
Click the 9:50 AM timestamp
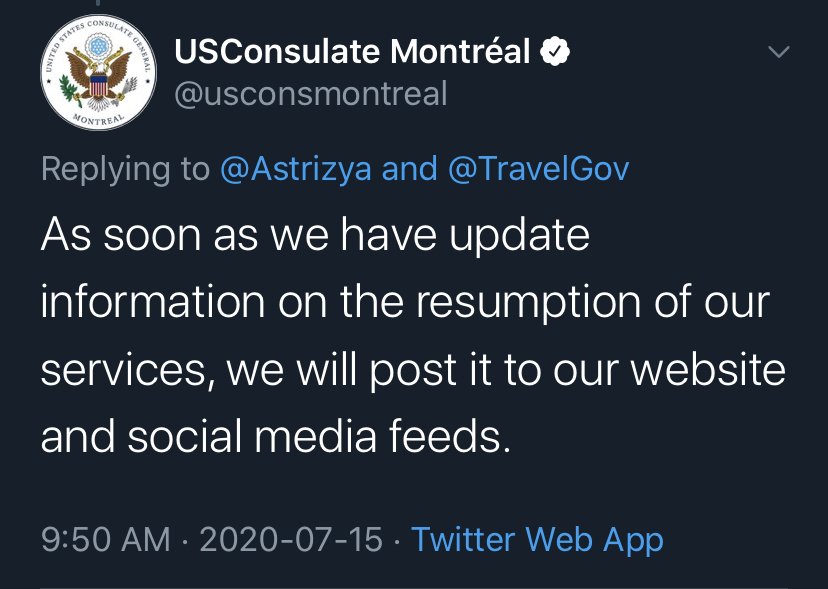click(x=106, y=540)
